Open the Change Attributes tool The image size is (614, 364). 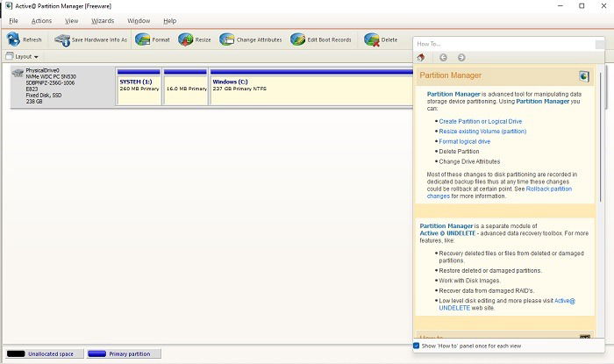click(227, 39)
